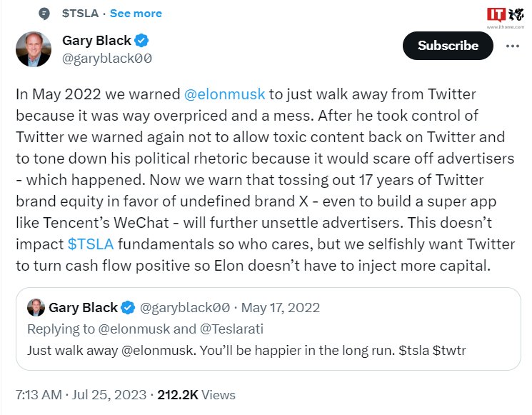The image size is (532, 415).
Task: Click the IT Home watermark logo
Action: point(505,18)
